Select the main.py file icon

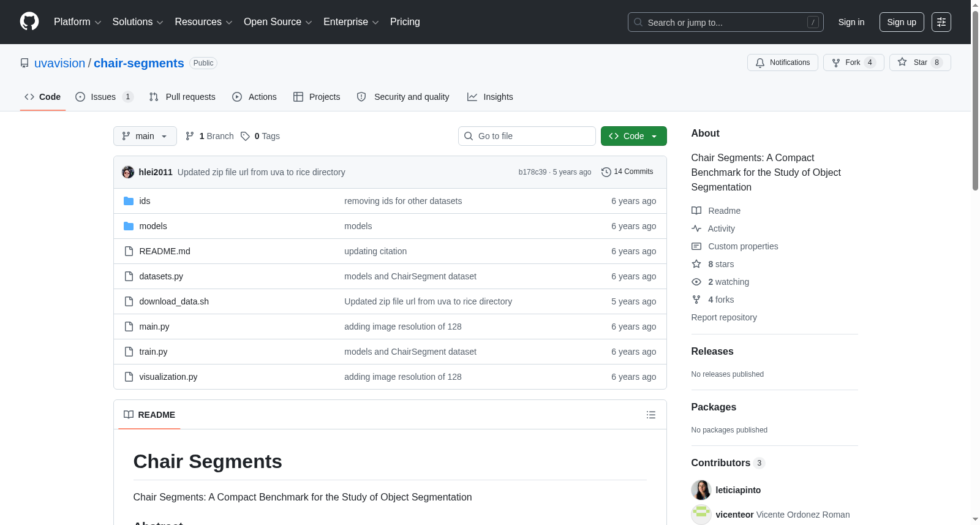(129, 327)
